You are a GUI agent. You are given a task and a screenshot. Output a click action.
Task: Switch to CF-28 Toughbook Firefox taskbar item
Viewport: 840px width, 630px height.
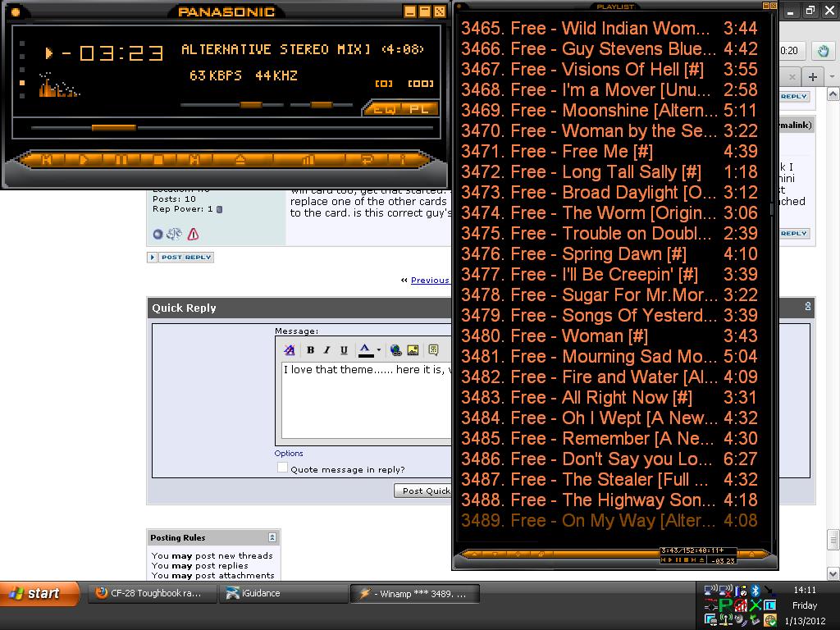point(152,594)
